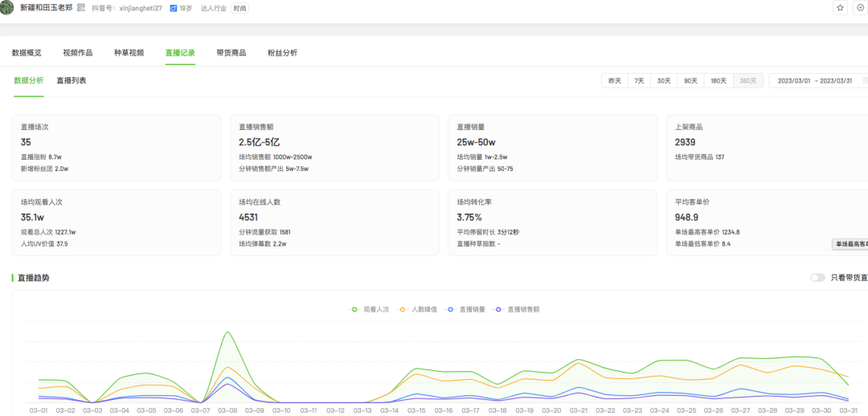Switch to the 数据概览 tab
868x416 pixels.
(27, 53)
